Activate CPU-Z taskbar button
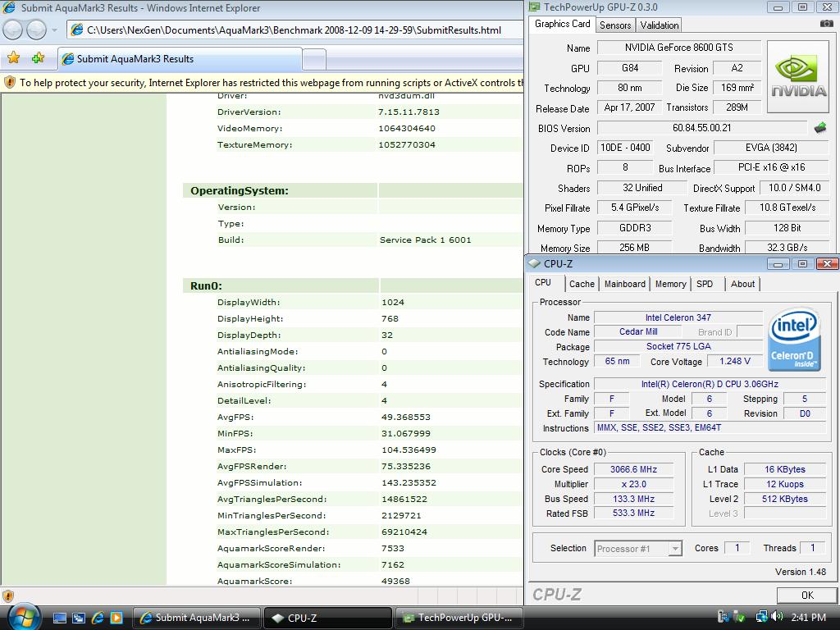840x630 pixels. 328,618
